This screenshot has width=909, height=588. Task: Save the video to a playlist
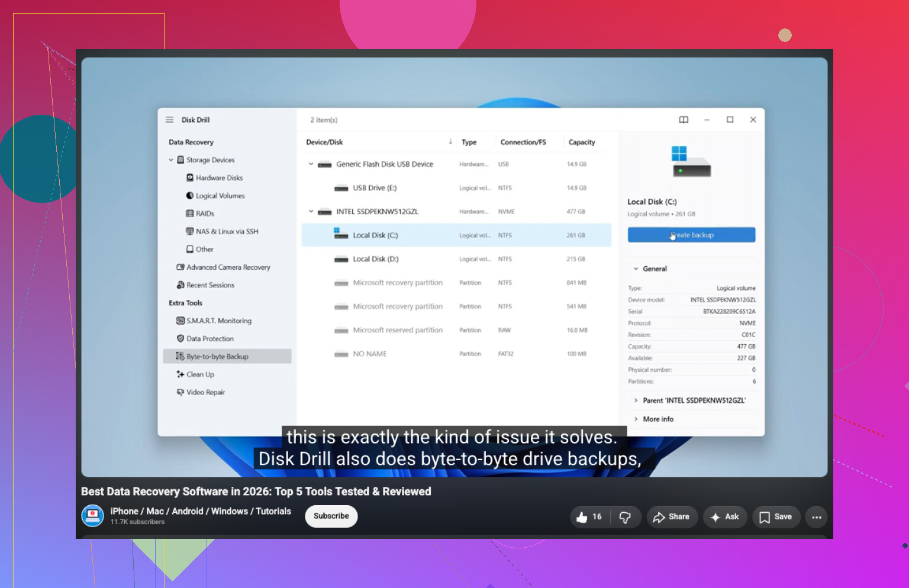776,517
